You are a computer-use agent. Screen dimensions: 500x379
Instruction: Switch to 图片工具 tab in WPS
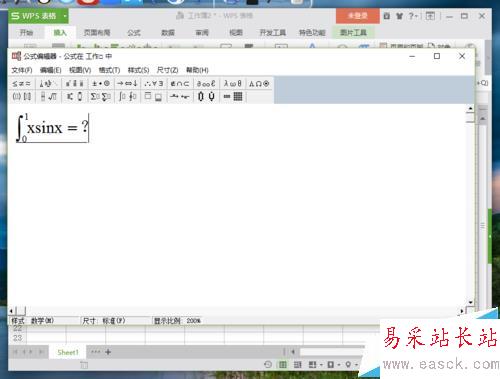click(x=353, y=33)
